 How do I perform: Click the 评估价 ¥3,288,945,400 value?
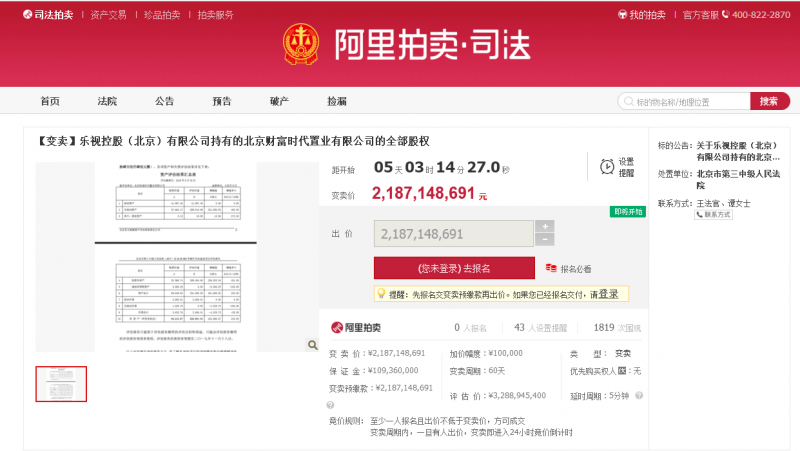point(517,395)
